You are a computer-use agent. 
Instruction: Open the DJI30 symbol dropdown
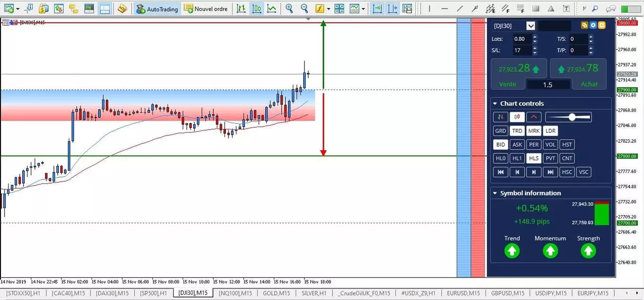point(531,26)
